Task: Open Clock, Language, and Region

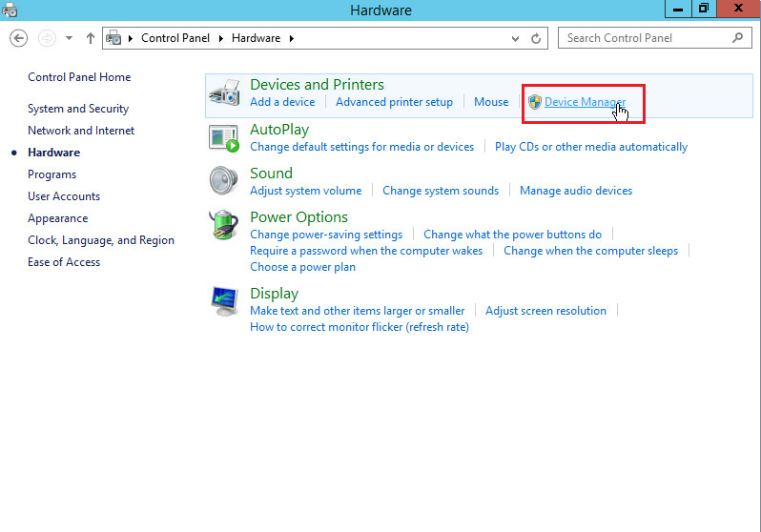Action: click(x=101, y=240)
